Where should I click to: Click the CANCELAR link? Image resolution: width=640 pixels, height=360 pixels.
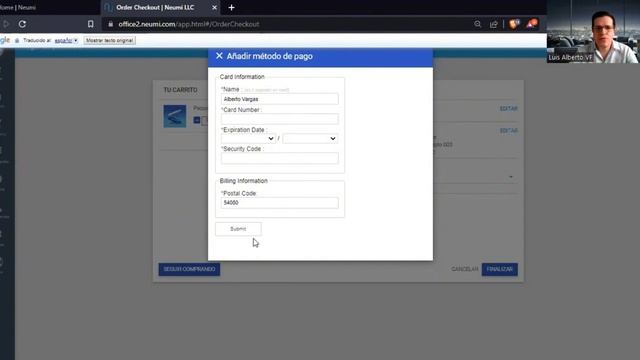(464, 269)
